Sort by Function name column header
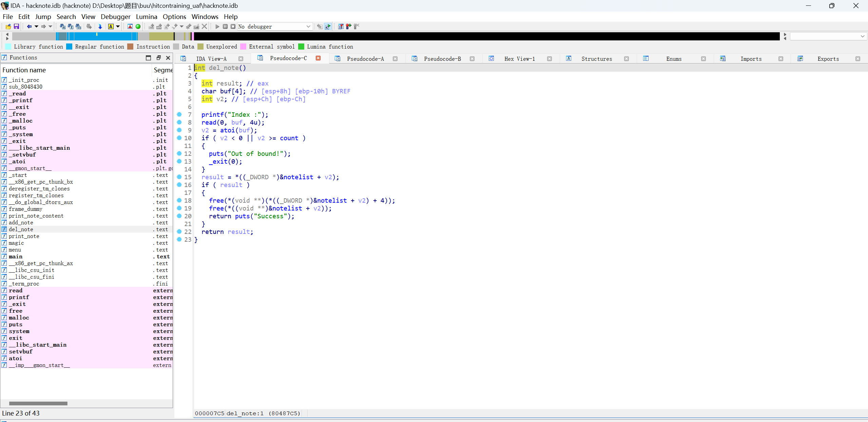868x422 pixels. click(x=76, y=70)
